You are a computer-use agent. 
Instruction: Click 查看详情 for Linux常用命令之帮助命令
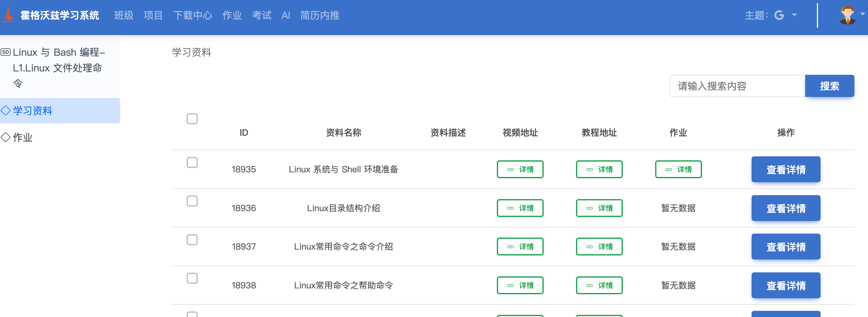pos(786,285)
